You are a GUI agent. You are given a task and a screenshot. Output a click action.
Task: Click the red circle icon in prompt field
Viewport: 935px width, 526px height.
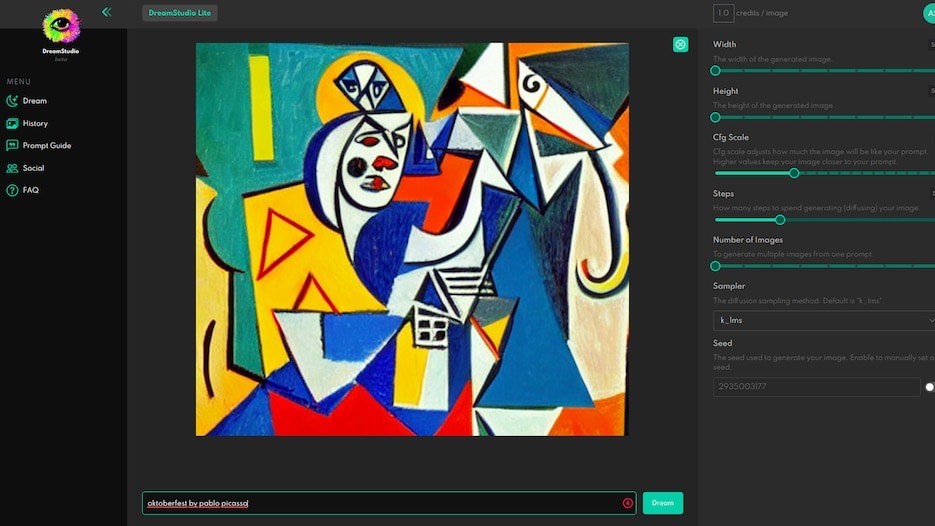tap(627, 503)
